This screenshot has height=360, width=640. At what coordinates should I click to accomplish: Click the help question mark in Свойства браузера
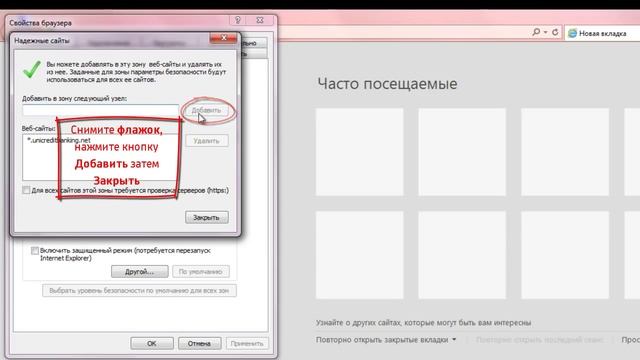tap(238, 20)
